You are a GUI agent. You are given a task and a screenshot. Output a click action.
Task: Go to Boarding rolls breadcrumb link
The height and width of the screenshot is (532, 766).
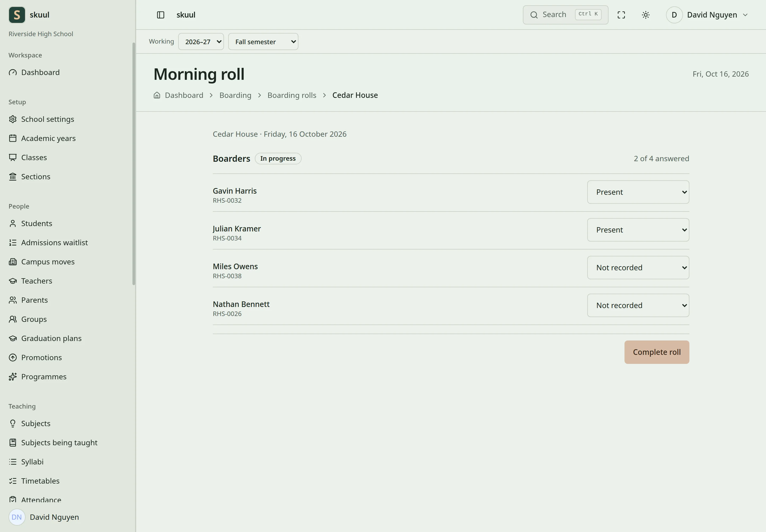click(292, 95)
